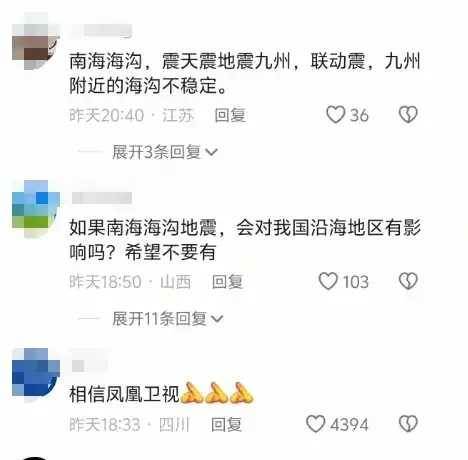The height and width of the screenshot is (460, 468).
Task: Dislike the Jiangsu comment via broken heart
Action: 408,115
